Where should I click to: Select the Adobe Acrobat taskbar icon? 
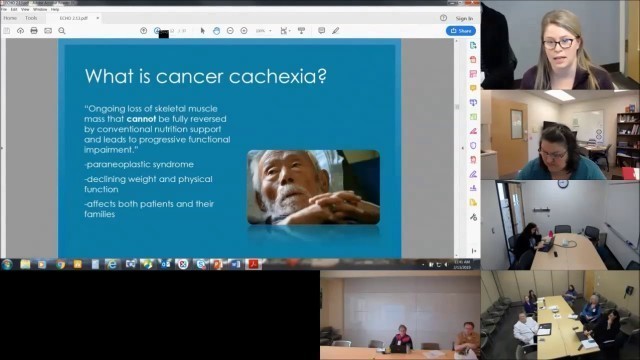(x=253, y=264)
